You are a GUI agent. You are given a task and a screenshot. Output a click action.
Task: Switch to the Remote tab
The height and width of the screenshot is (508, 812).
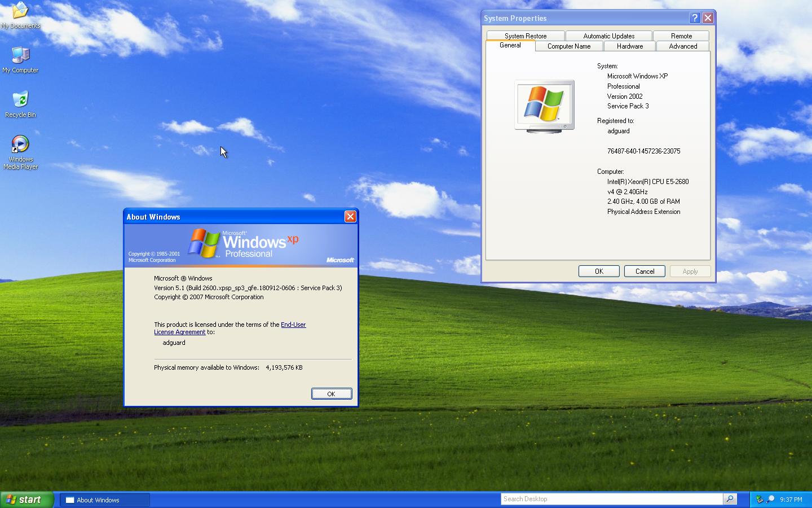pyautogui.click(x=681, y=35)
